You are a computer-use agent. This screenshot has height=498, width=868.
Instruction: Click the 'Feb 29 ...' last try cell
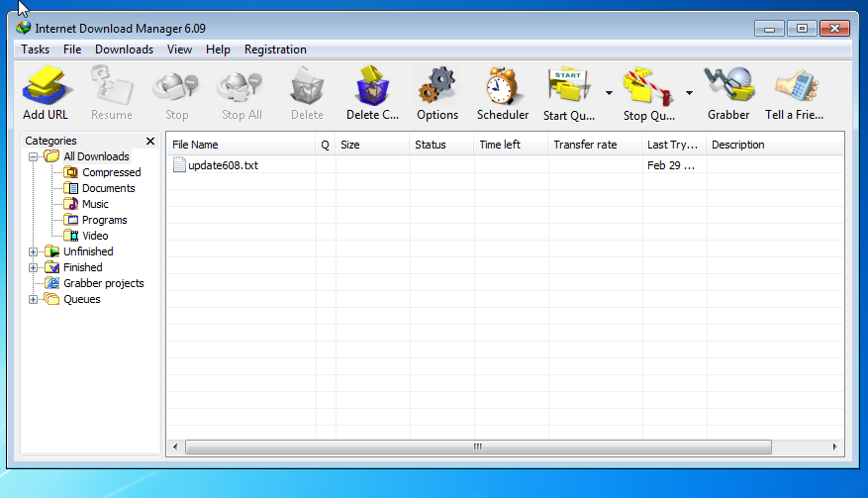671,165
